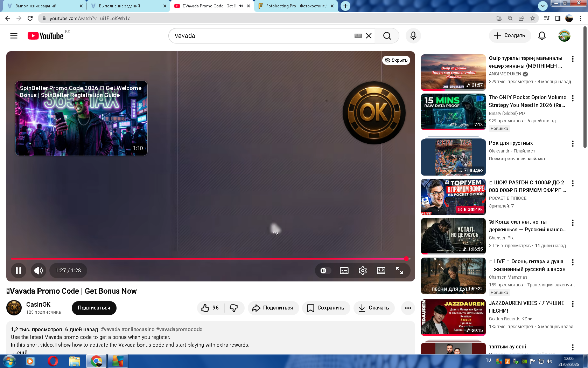This screenshot has height=368, width=588.
Task: Focus the YouTube search field
Action: [262, 36]
